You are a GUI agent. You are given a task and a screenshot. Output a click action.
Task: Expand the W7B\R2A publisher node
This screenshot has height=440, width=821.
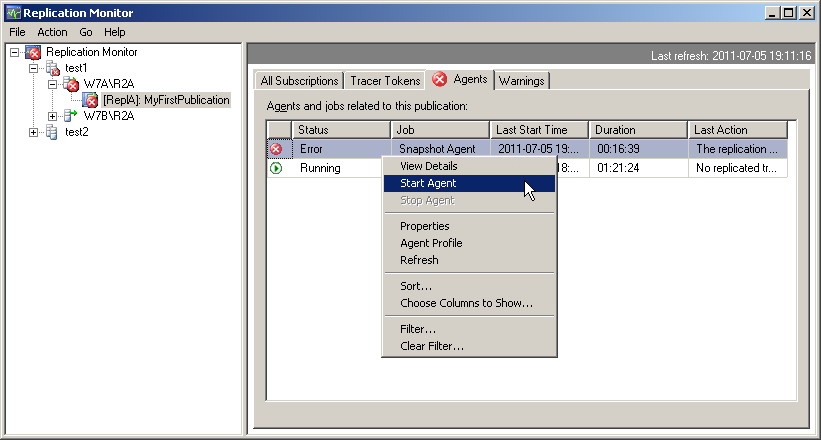coord(52,116)
